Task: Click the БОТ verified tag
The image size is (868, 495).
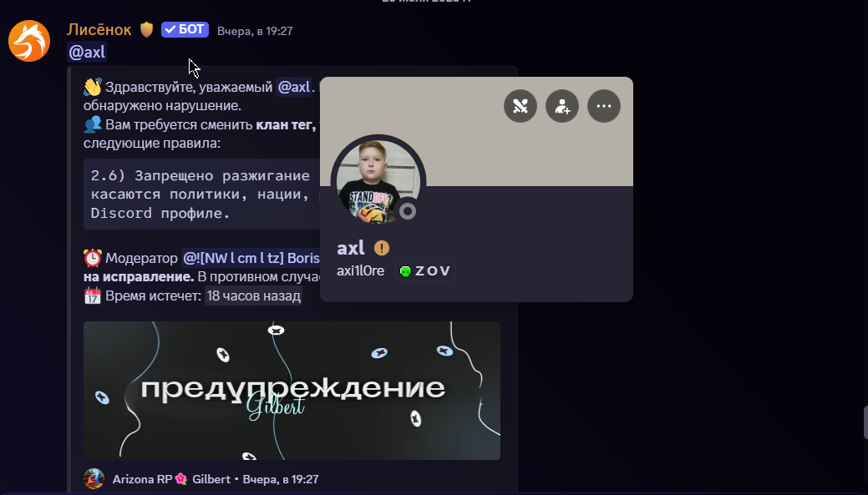Action: tap(185, 29)
